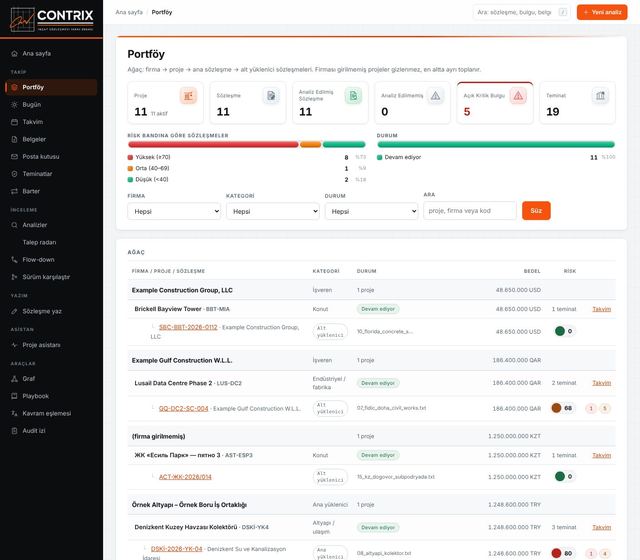Open Teminatlar shield icon in sidebar
640x560 pixels.
pos(14,174)
